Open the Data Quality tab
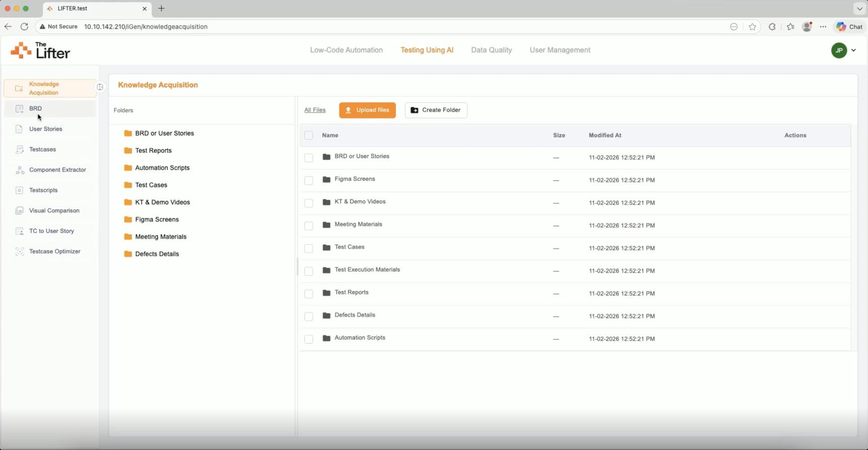The width and height of the screenshot is (868, 450). point(491,50)
